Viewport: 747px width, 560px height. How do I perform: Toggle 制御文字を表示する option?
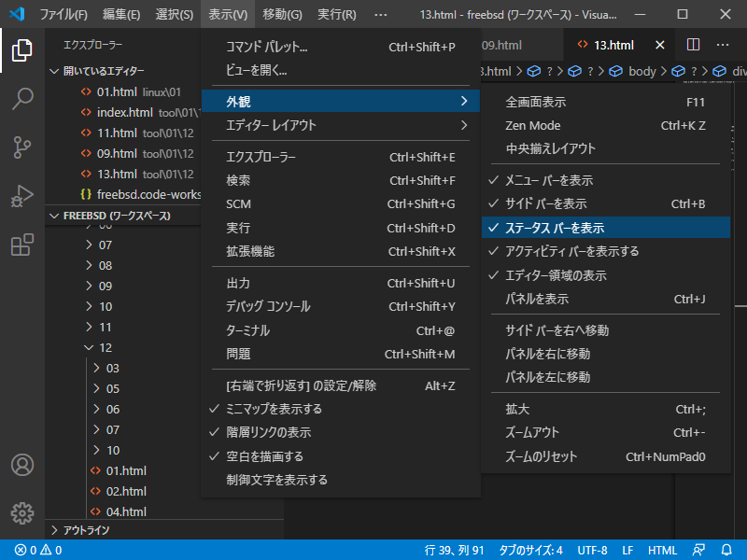340,480
